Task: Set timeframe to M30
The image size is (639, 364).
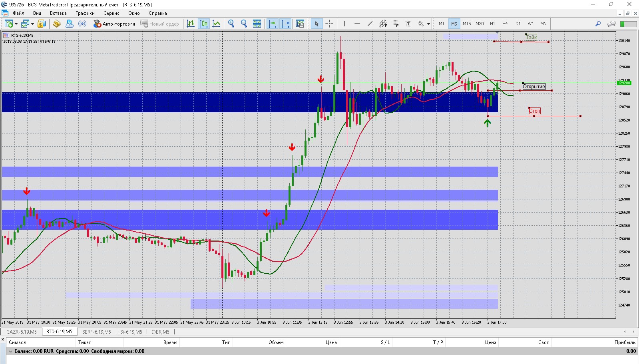Action: tap(480, 24)
